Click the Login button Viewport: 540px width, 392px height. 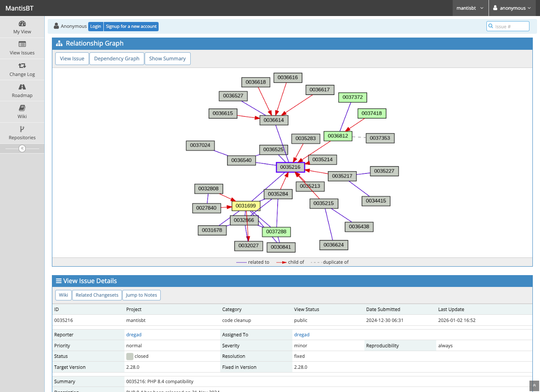[x=96, y=27]
